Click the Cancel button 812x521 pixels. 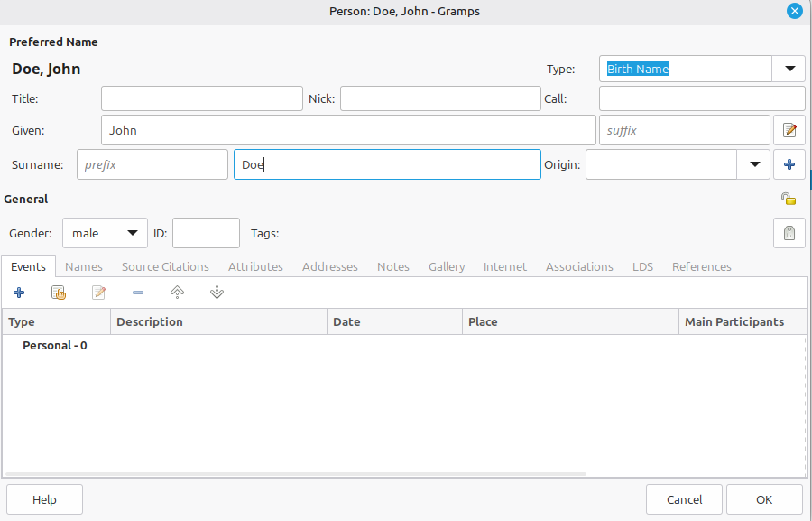click(x=684, y=499)
